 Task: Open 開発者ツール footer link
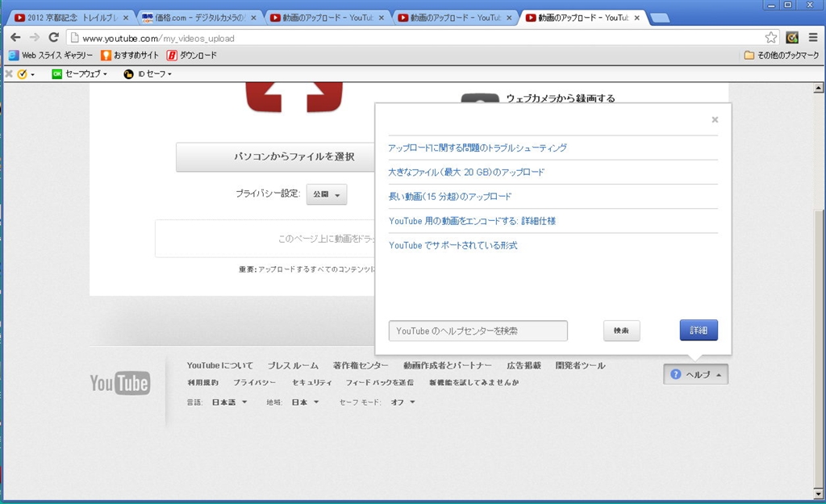pyautogui.click(x=580, y=365)
